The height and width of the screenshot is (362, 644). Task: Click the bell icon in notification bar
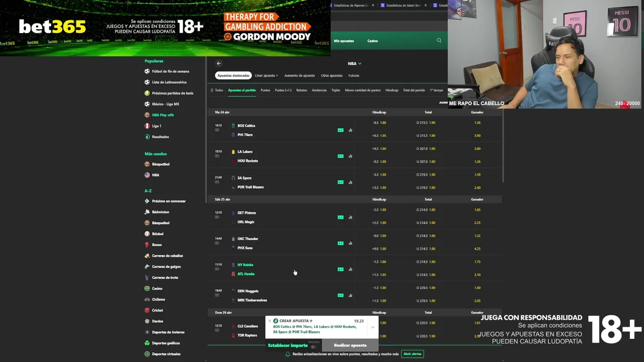point(288,354)
